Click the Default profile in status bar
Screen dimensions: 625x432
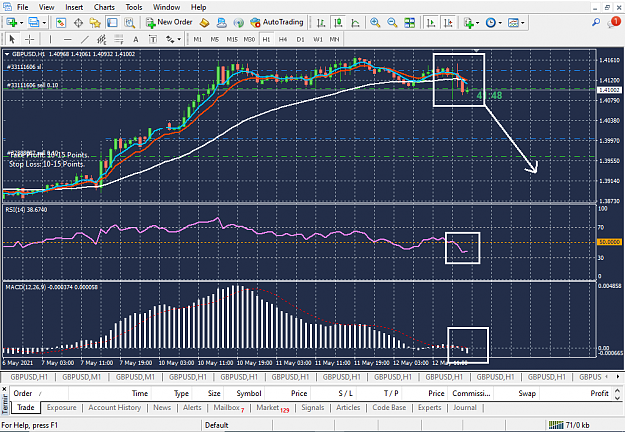[216, 425]
